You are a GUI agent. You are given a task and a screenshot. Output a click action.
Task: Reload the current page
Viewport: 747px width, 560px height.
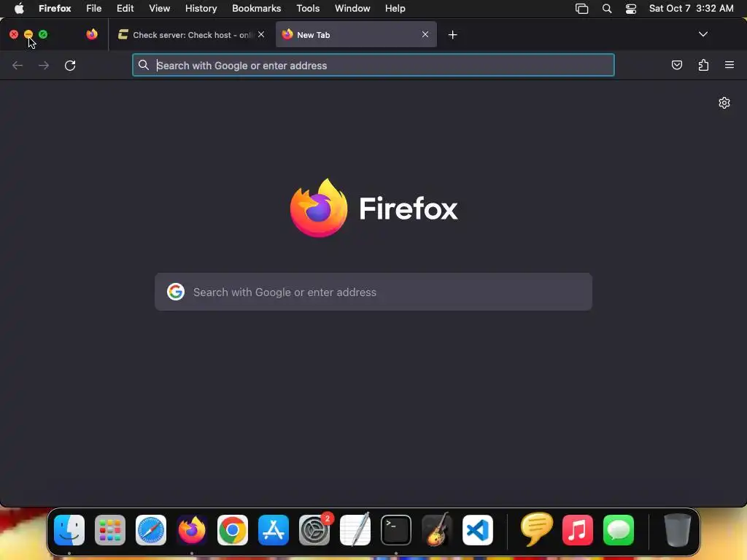[x=70, y=65]
